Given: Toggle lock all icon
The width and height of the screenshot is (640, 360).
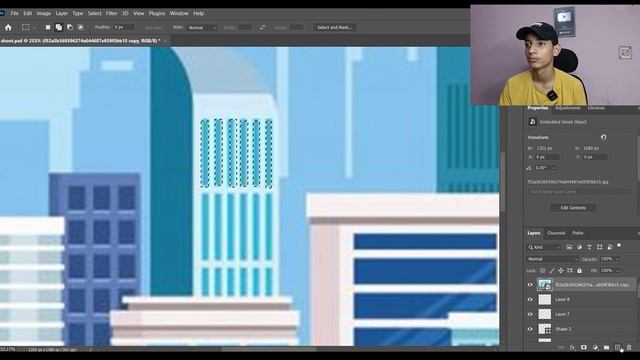Looking at the screenshot, I should pos(579,271).
